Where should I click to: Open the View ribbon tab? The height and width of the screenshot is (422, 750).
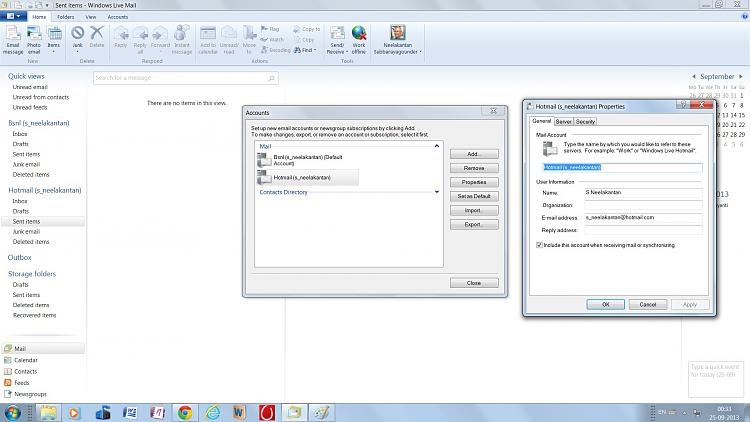91,17
